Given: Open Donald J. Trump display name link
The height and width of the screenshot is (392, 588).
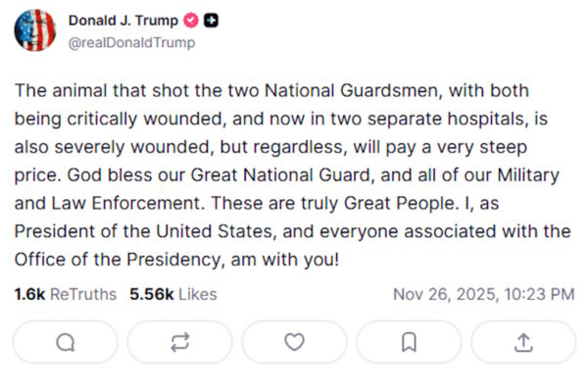Looking at the screenshot, I should [x=123, y=21].
